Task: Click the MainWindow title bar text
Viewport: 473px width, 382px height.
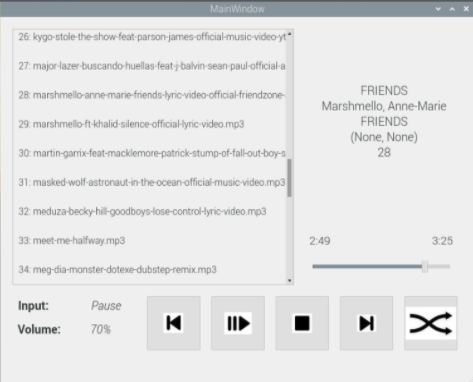Action: (x=237, y=9)
